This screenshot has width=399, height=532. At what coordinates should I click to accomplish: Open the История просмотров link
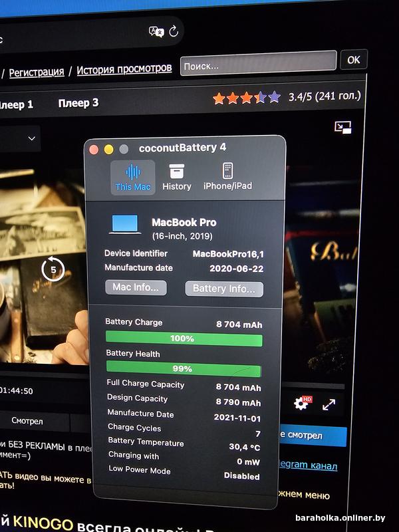[x=124, y=70]
